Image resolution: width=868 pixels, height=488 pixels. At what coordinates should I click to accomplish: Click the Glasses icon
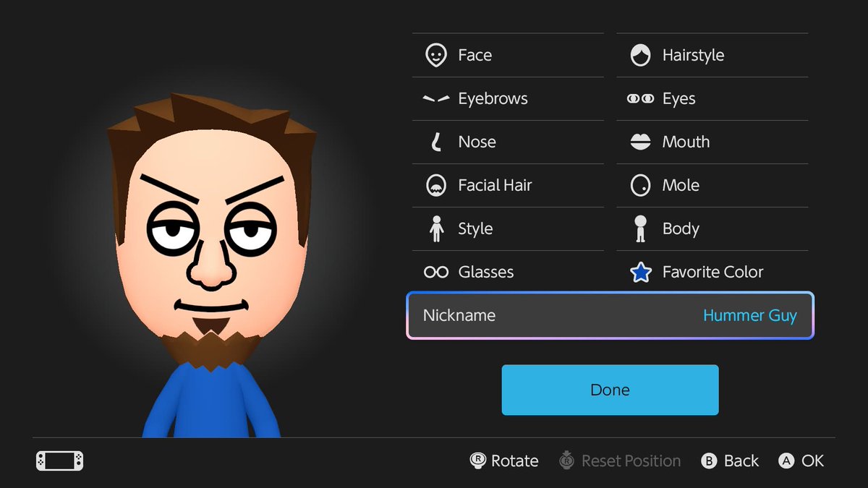coord(435,272)
